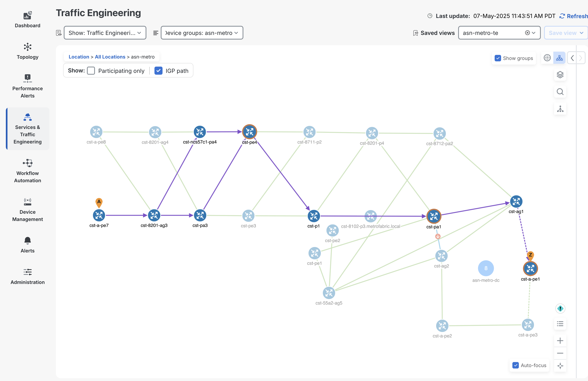
Task: Click the topology search magnifier icon
Action: point(560,92)
